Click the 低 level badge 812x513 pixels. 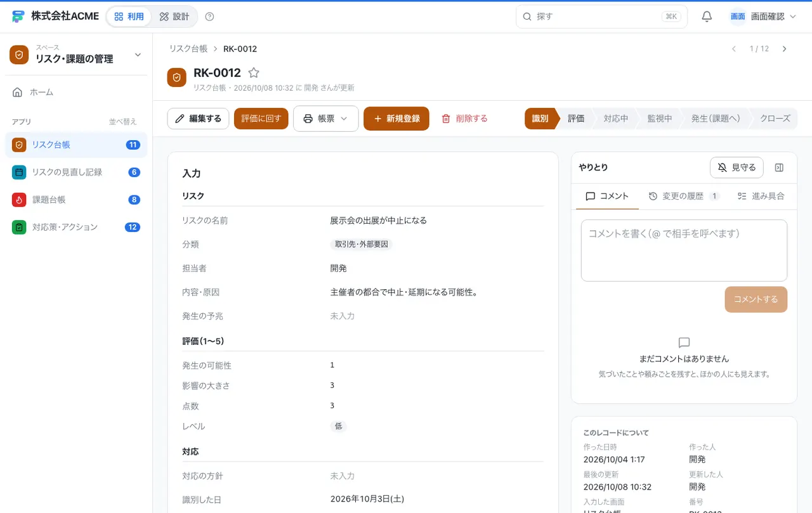point(339,426)
